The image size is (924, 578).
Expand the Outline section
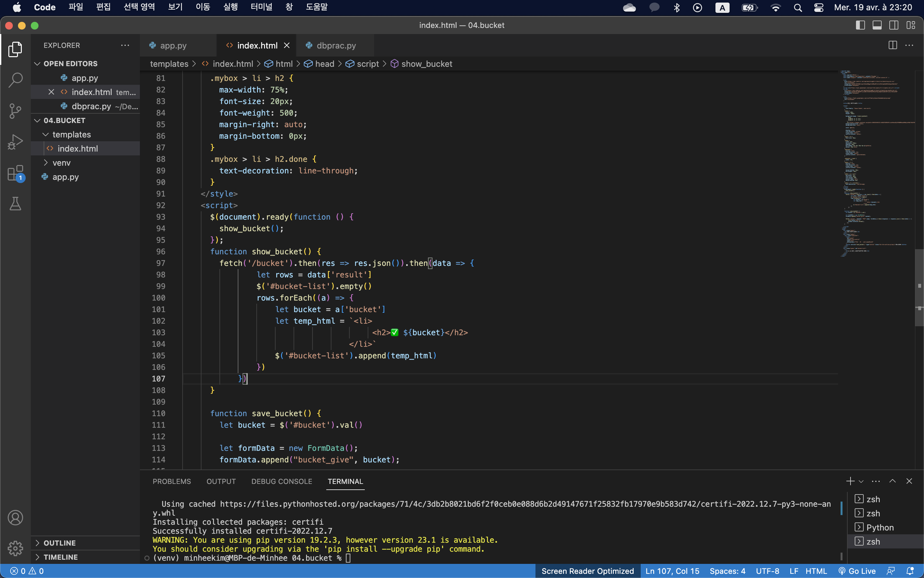85,543
